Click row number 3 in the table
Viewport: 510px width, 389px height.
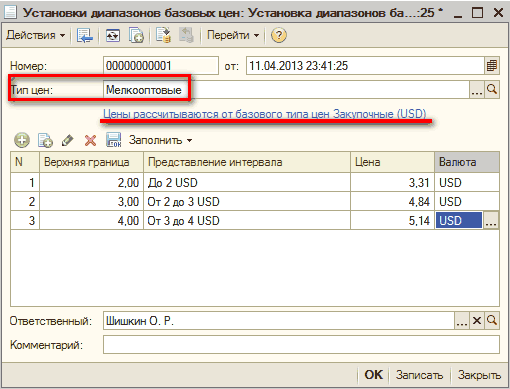coord(25,220)
